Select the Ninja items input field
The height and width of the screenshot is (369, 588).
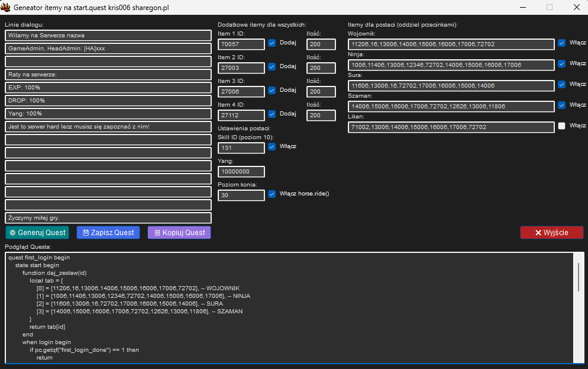pos(451,65)
